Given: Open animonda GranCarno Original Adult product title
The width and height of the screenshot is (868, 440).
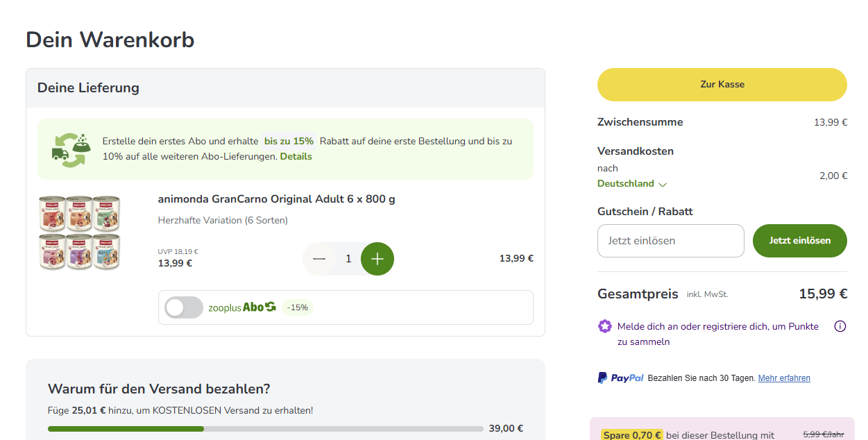Looking at the screenshot, I should [x=277, y=199].
